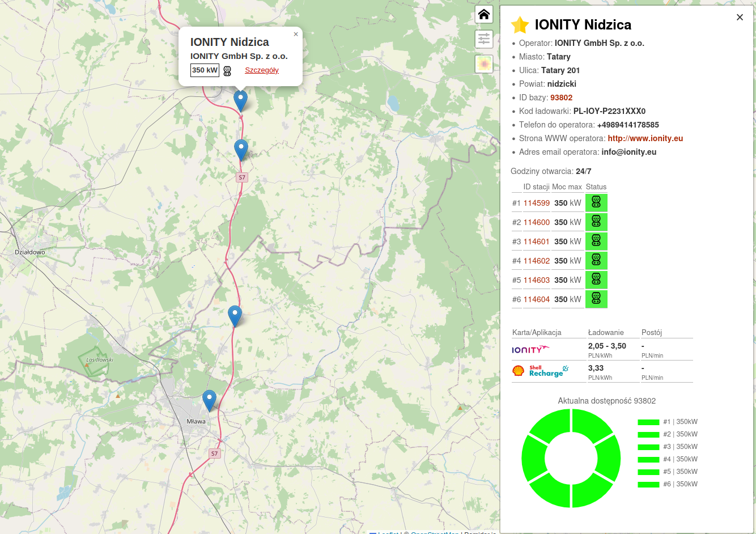756x534 pixels.
Task: Toggle legend entry #6 | 350kW
Action: (x=668, y=484)
